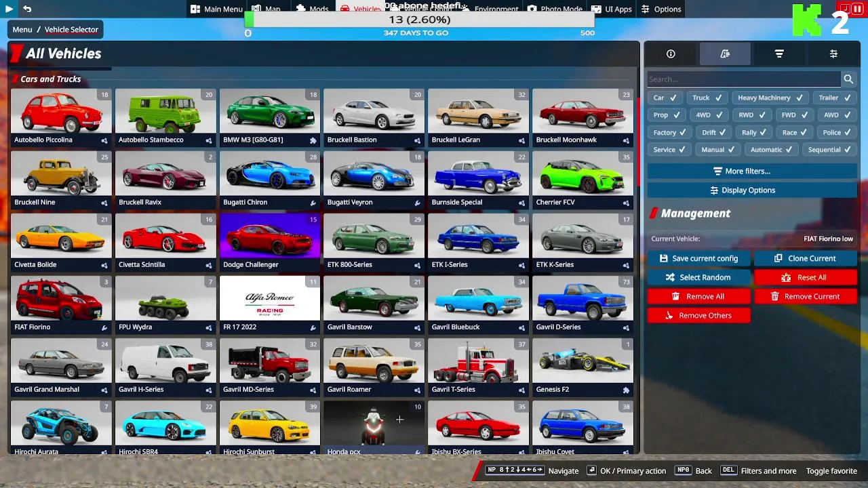Click the subscriber goal progress bar

tap(420, 20)
